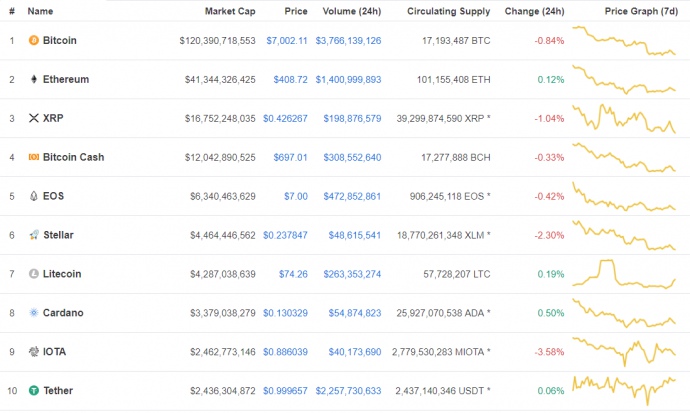Sort by the Change (24h) column header
The width and height of the screenshot is (690, 413).
534,11
